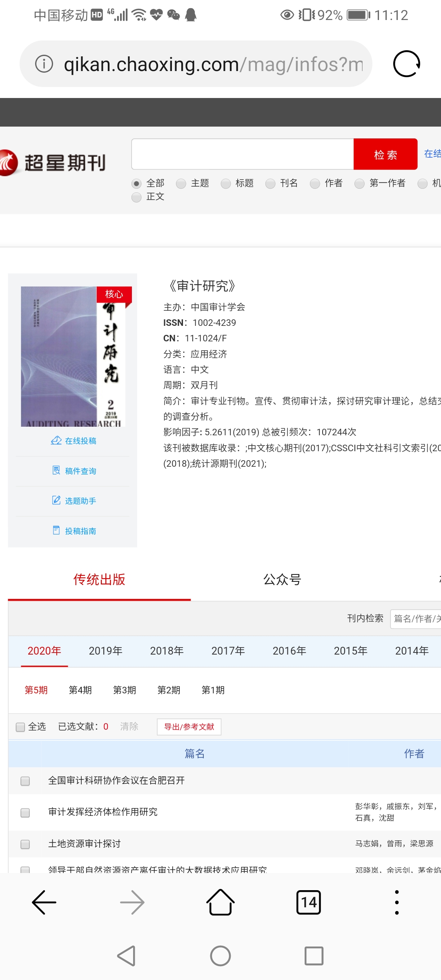Screen dimensions: 441x980
Task: Open article 全国审计科研协作会议在合肥召开
Action: pos(116,780)
